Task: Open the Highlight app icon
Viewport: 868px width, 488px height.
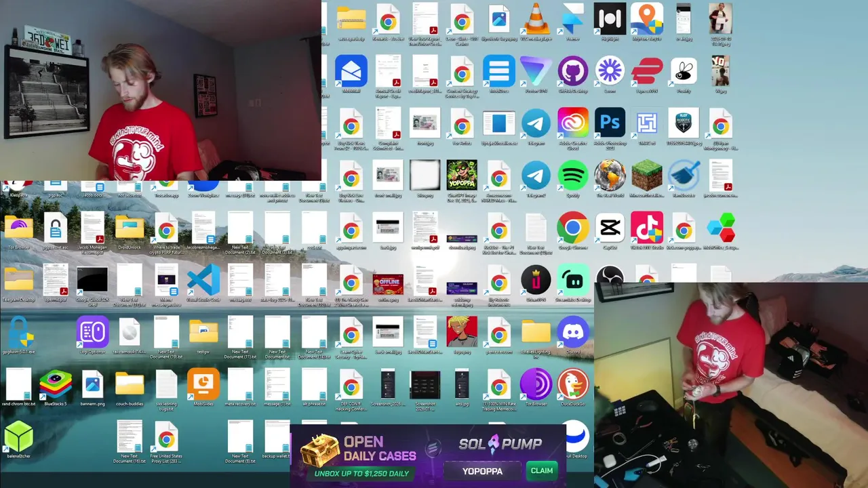Action: pyautogui.click(x=610, y=19)
